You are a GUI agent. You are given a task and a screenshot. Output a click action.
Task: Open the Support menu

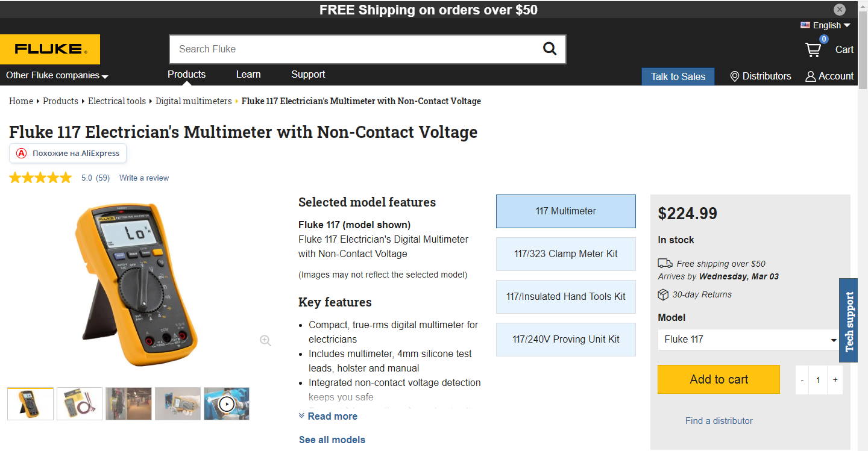pos(308,74)
